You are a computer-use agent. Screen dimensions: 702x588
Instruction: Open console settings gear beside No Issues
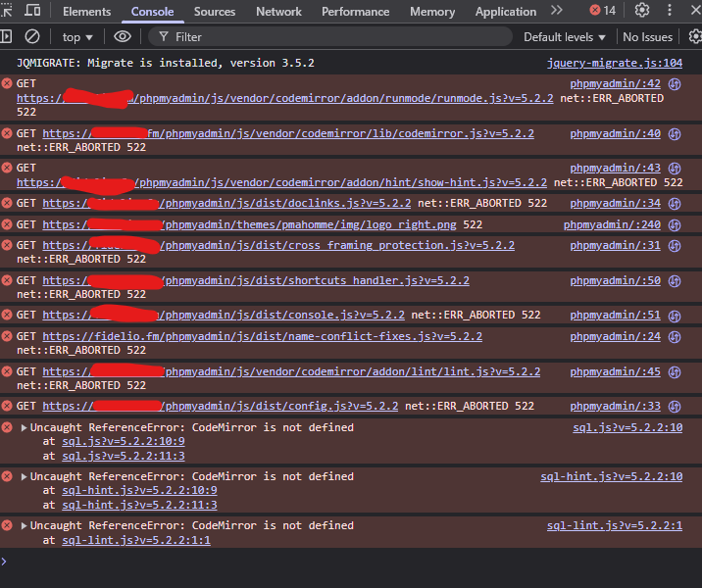pos(695,36)
